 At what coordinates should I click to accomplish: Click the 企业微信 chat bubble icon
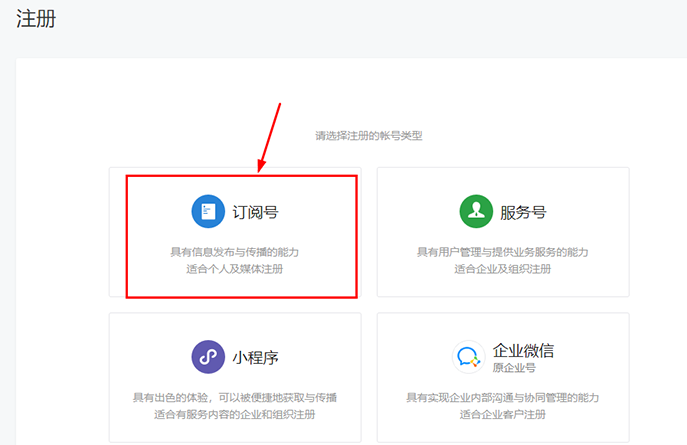pyautogui.click(x=468, y=357)
